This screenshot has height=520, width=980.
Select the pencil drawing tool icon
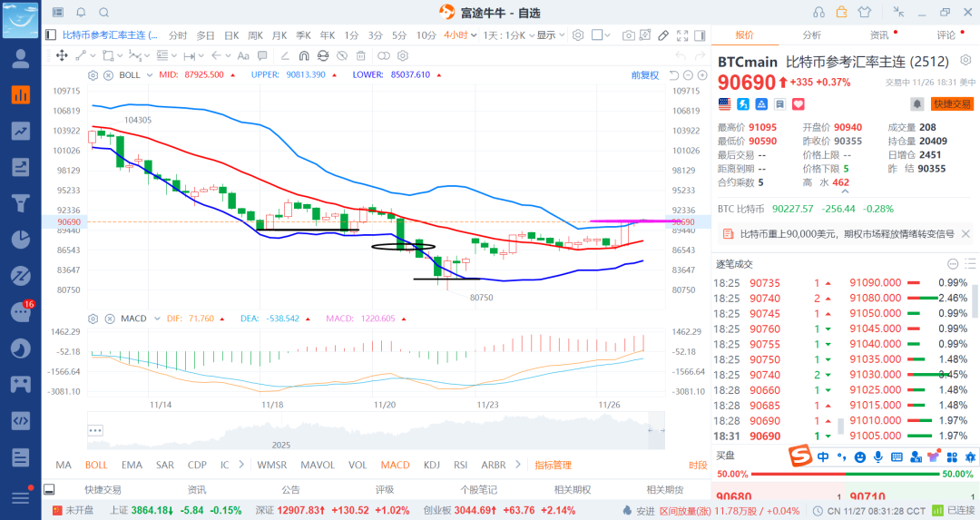coord(663,35)
